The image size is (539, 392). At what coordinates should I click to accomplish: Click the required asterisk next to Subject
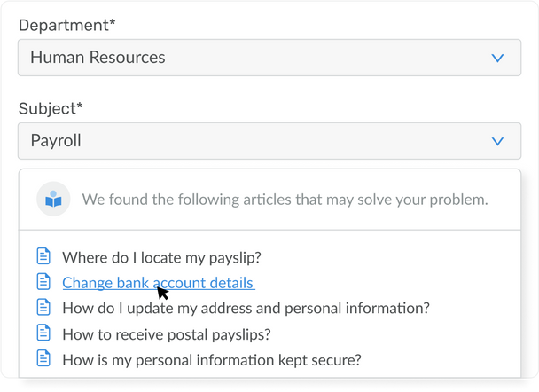pos(80,107)
